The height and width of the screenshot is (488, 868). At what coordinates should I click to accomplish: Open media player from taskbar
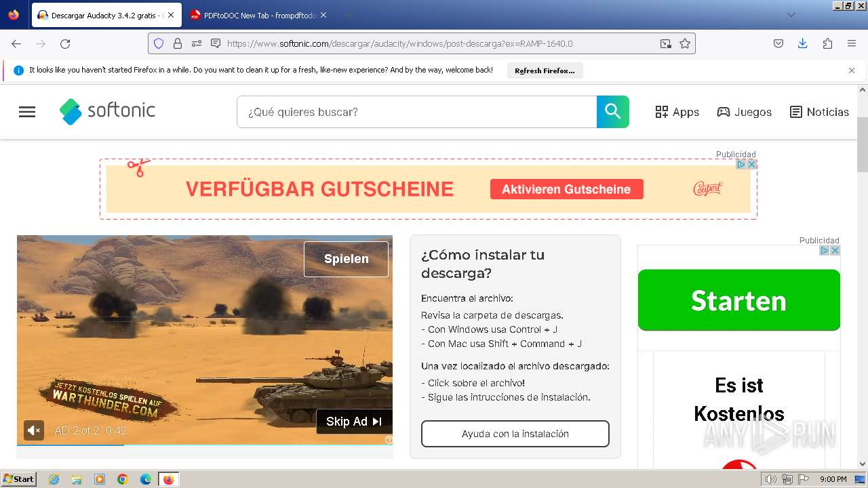(100, 479)
